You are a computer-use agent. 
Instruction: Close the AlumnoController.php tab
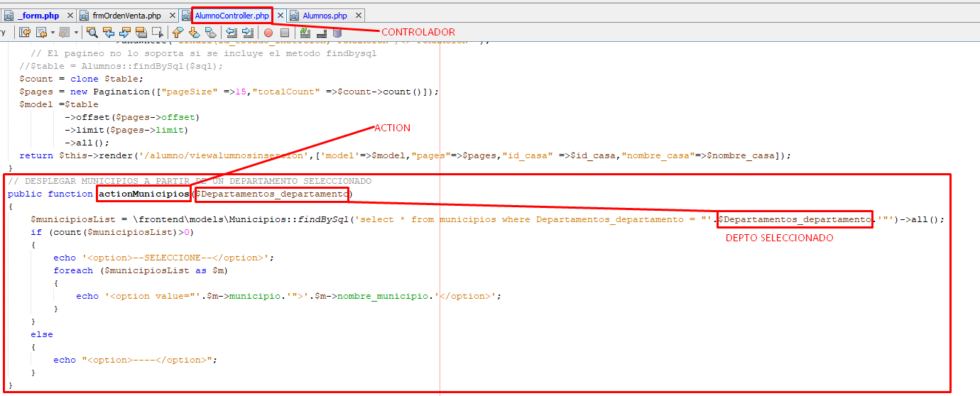point(280,15)
